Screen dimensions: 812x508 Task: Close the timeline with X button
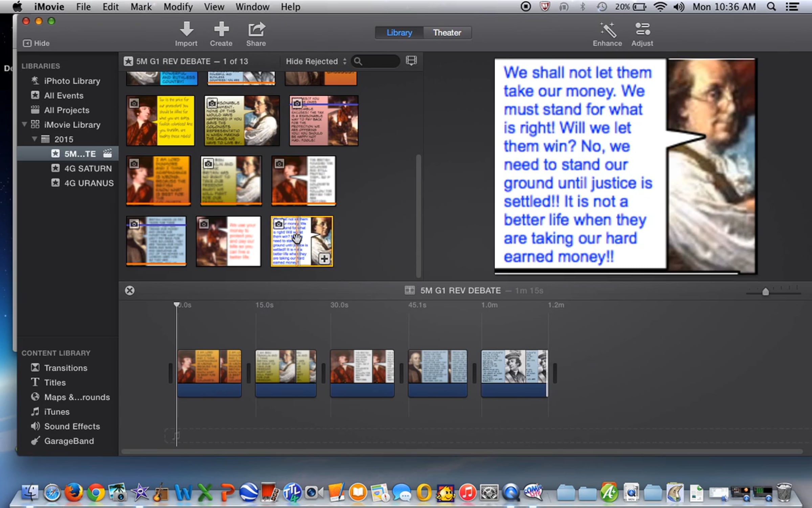pyautogui.click(x=130, y=291)
